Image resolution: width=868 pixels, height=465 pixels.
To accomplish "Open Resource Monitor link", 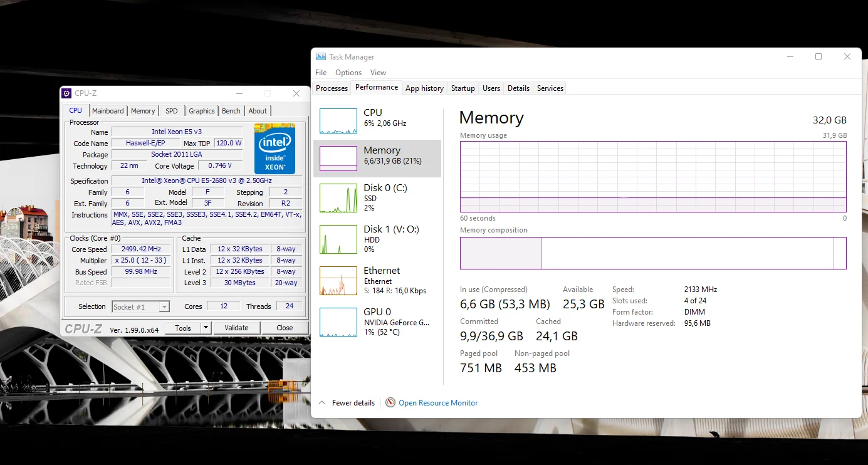I will point(438,403).
